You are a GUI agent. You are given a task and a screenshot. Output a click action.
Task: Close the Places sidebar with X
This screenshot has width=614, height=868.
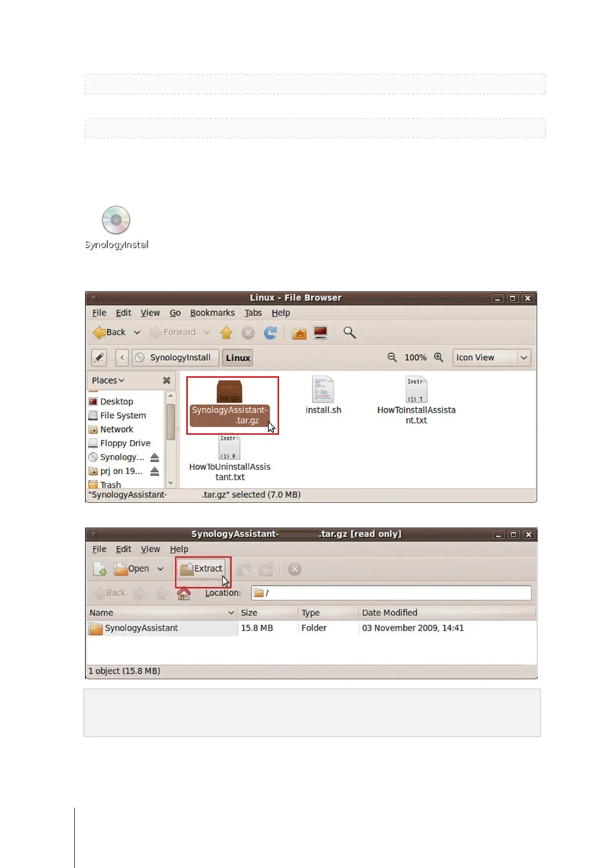167,380
